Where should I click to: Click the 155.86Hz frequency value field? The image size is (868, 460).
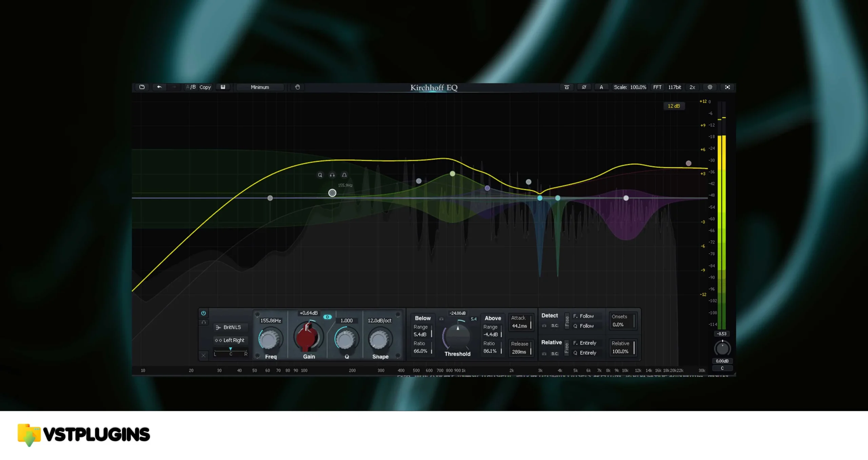(x=271, y=320)
